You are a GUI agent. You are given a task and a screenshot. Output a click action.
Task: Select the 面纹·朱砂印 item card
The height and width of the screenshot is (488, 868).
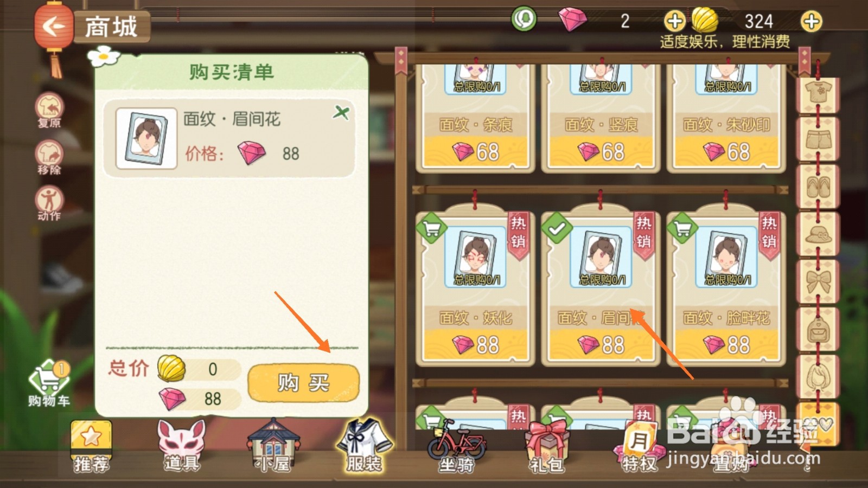coord(726,118)
